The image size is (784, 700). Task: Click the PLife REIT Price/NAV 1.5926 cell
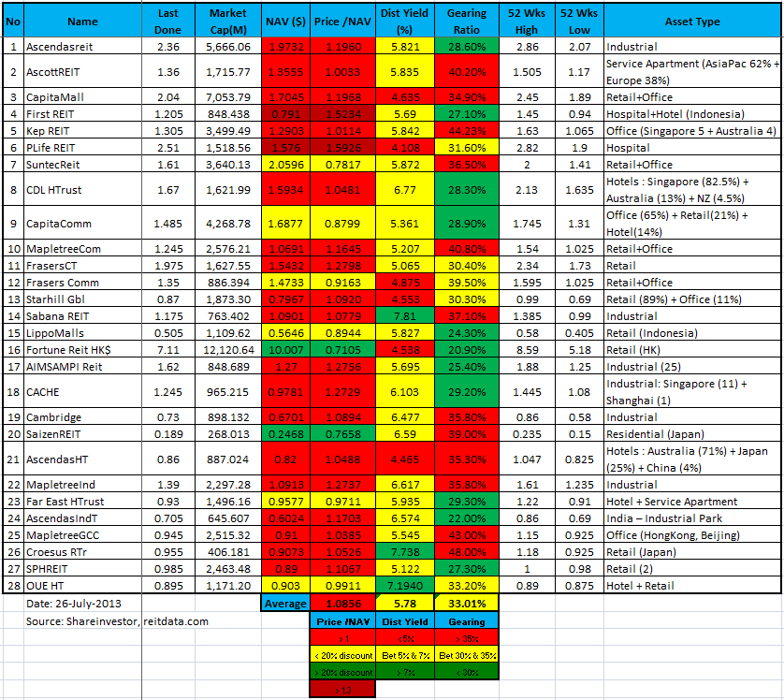click(342, 148)
